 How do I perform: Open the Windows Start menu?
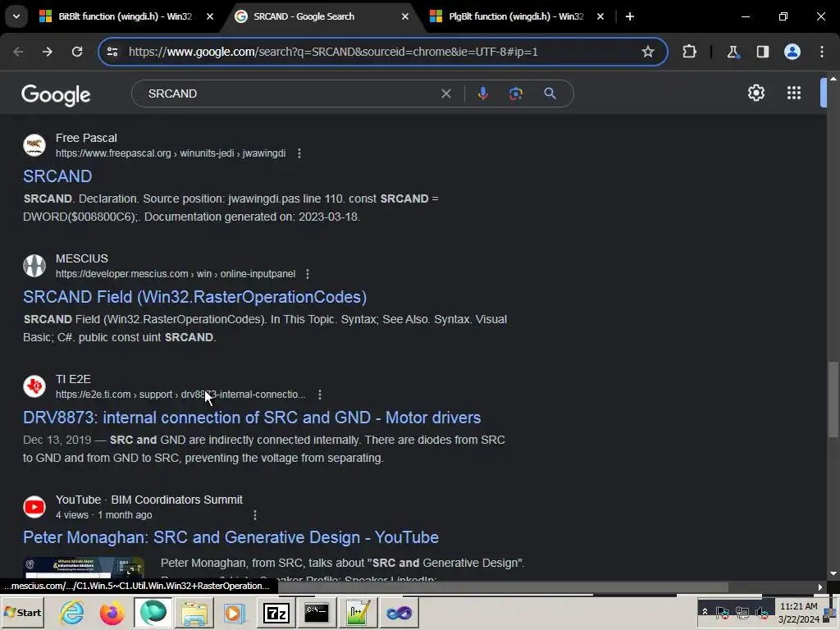click(x=22, y=612)
